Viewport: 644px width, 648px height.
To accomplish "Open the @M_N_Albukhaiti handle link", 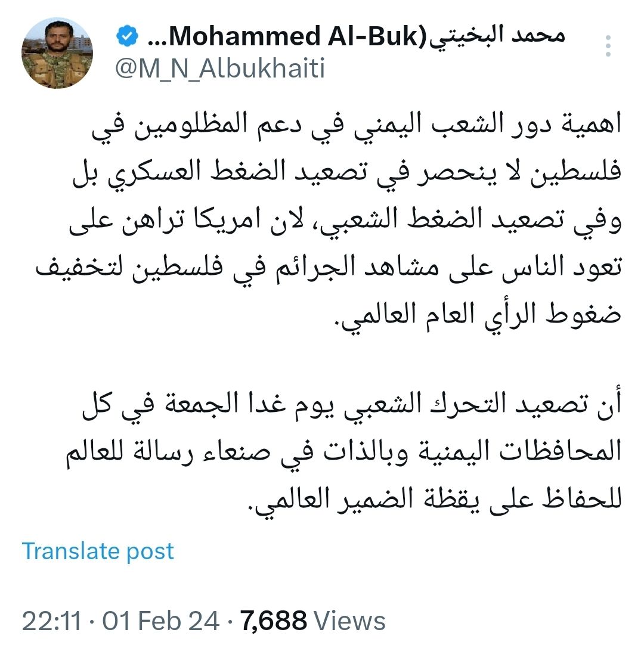I will 220,69.
